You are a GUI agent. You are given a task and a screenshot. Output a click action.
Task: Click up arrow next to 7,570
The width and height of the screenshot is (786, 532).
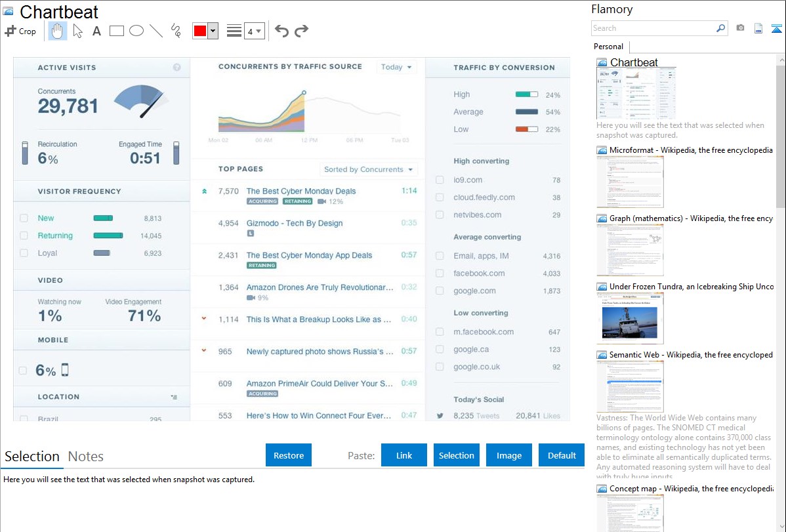204,191
